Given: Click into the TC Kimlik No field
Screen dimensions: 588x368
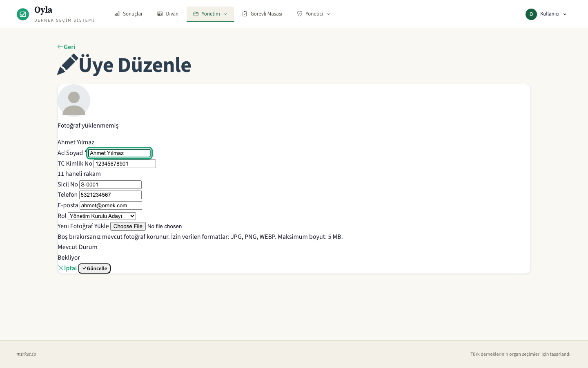Looking at the screenshot, I should tap(125, 164).
